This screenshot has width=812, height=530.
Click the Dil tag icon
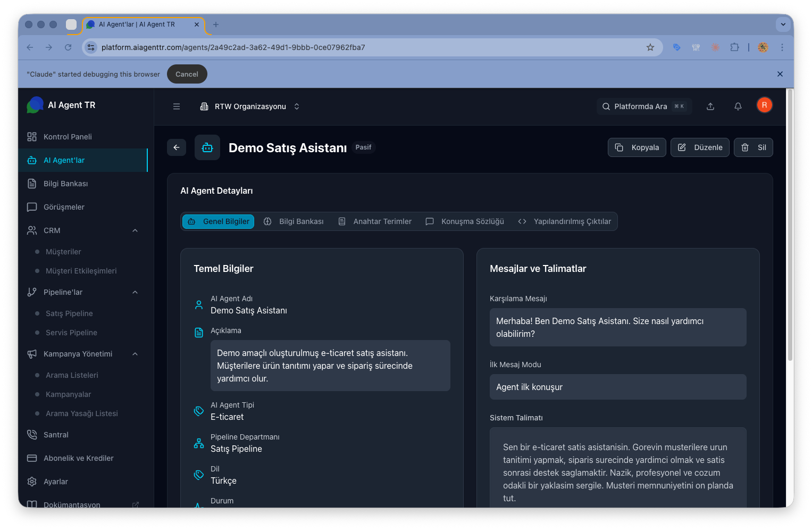(199, 475)
